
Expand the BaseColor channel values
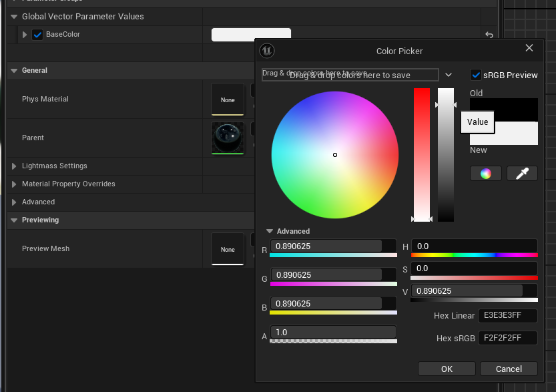click(x=25, y=35)
